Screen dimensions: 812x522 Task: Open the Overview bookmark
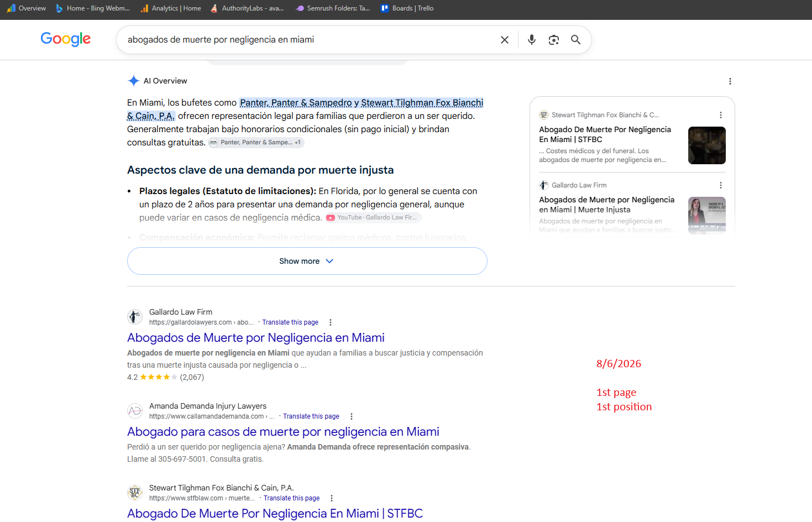[x=27, y=8]
